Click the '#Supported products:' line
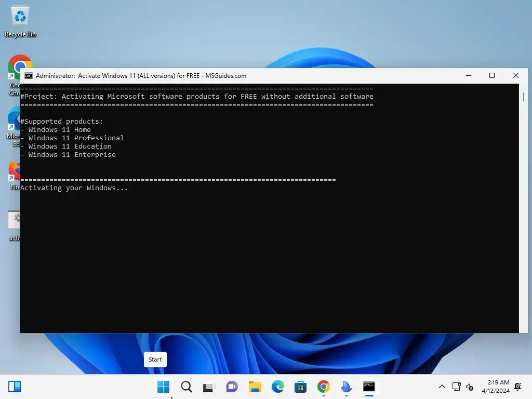Viewport: 532px width, 399px height. pos(61,122)
